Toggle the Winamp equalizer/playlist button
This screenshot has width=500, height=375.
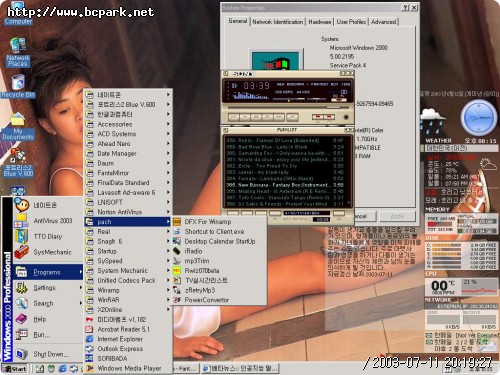coord(339,99)
